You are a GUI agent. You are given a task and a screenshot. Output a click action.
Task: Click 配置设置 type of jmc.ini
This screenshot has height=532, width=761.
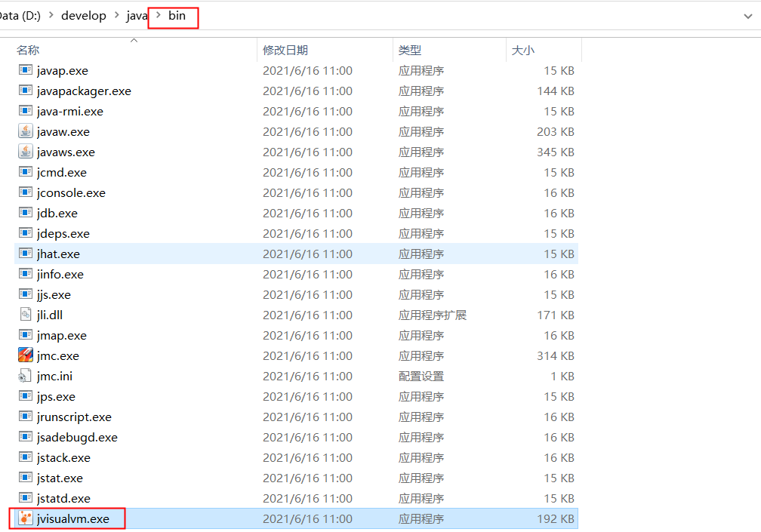(x=421, y=377)
